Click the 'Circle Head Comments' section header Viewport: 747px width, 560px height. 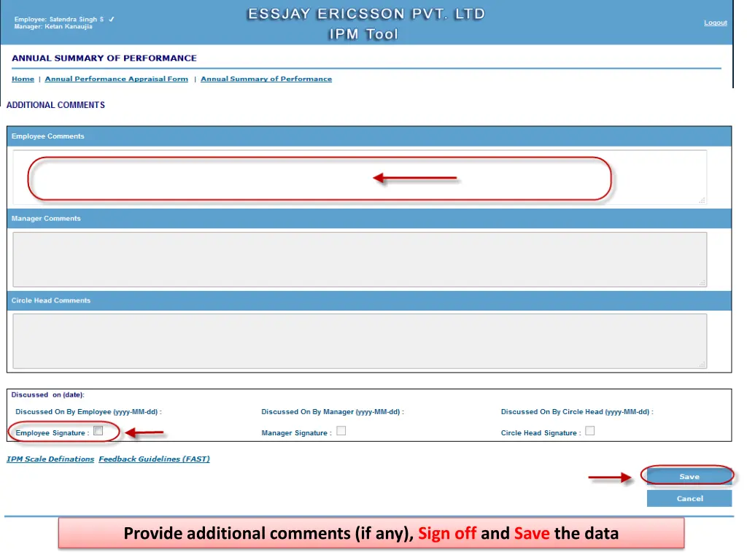(x=50, y=300)
